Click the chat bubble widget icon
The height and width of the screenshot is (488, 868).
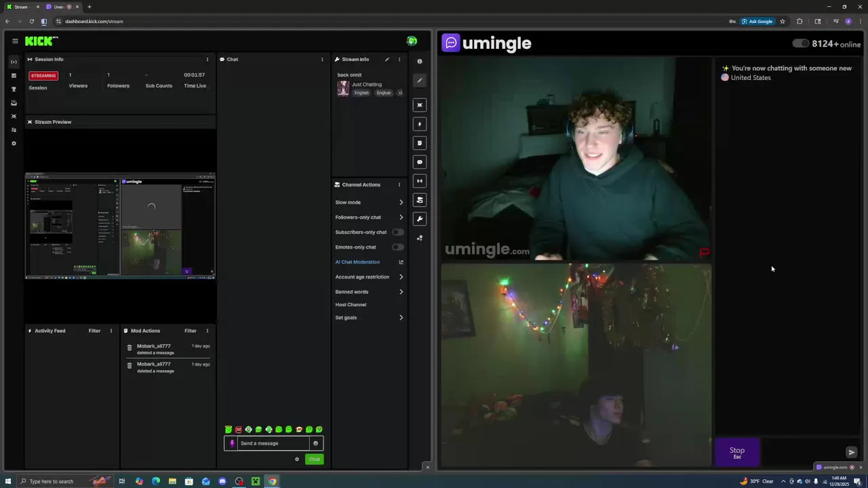point(420,162)
